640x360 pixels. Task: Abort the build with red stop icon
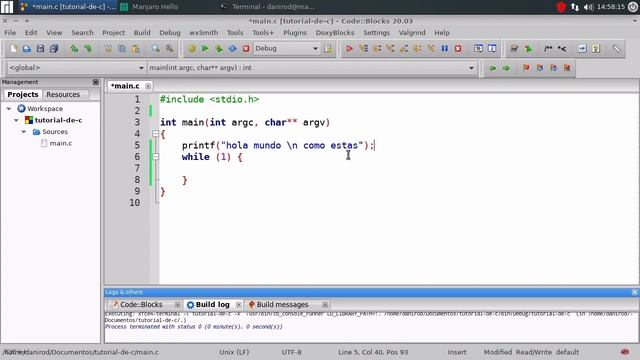(246, 49)
